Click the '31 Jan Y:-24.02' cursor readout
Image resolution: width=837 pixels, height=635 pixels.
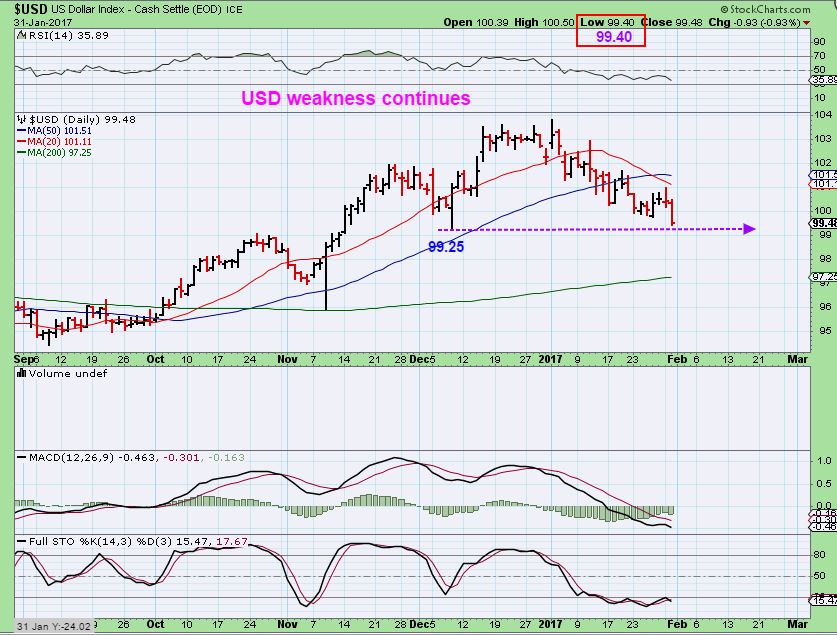click(x=53, y=626)
